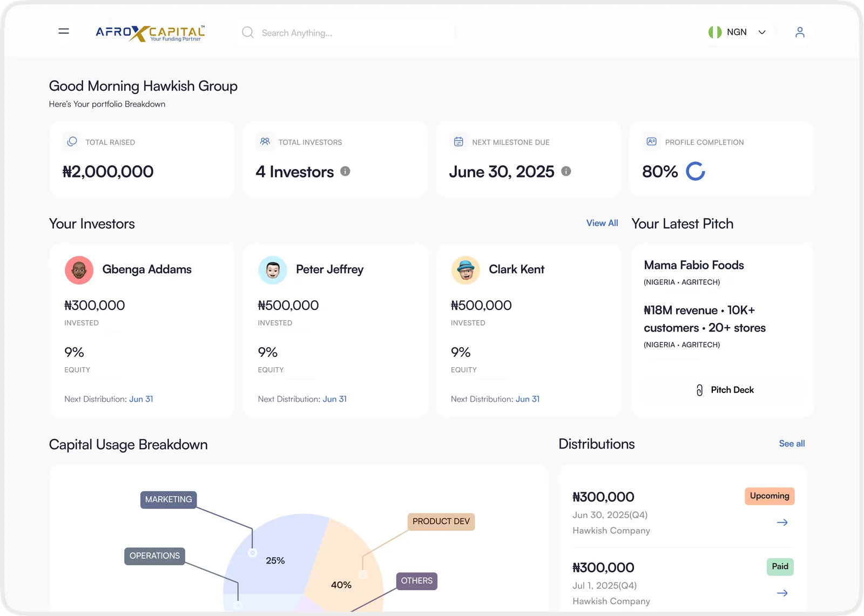Click Jun 31 on Peter Jeffrey card
Screen dimensions: 864x616
pos(335,399)
